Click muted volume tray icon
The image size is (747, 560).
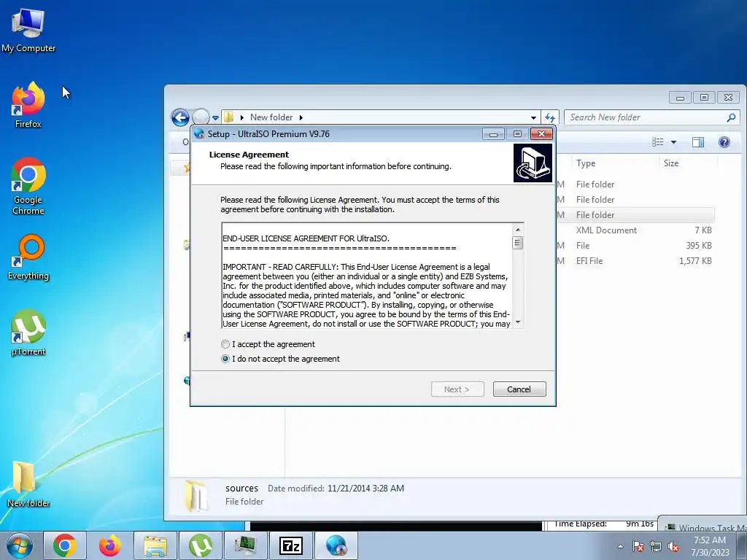tap(673, 546)
